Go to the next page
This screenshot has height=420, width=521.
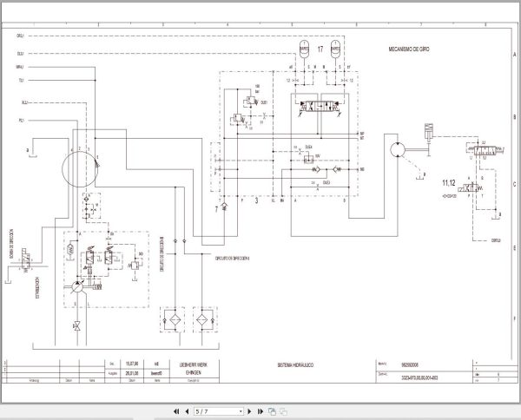tap(249, 411)
